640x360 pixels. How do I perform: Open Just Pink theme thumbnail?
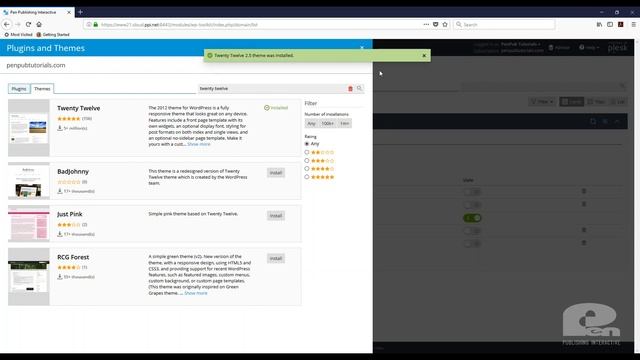(x=29, y=224)
